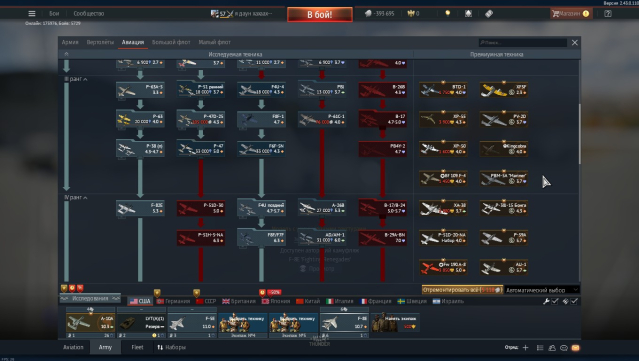Click the plus icon next to Отряд
Image resolution: width=639 pixels, height=361 pixels.
525,348
